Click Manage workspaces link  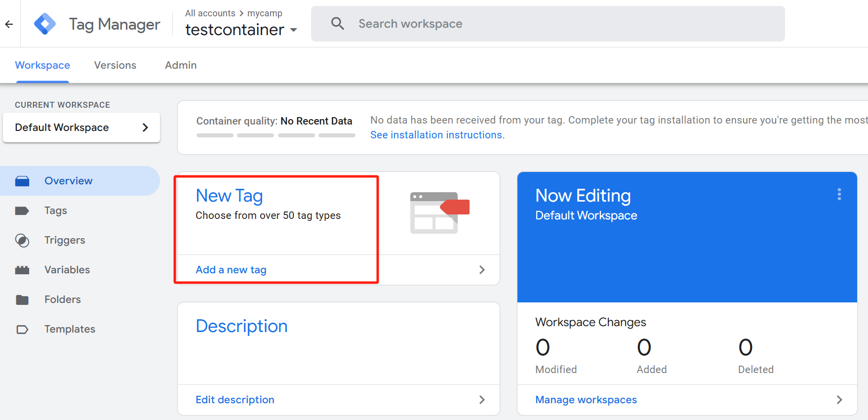(x=586, y=400)
